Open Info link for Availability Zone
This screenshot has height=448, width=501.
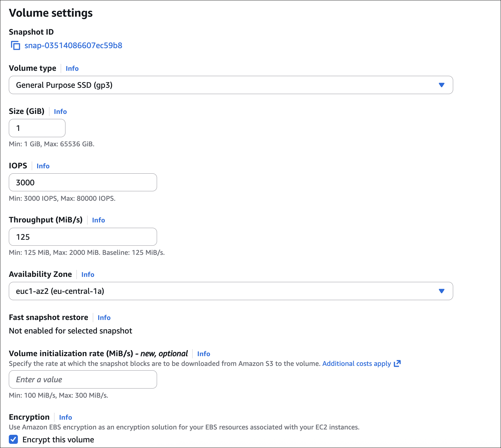(x=88, y=275)
